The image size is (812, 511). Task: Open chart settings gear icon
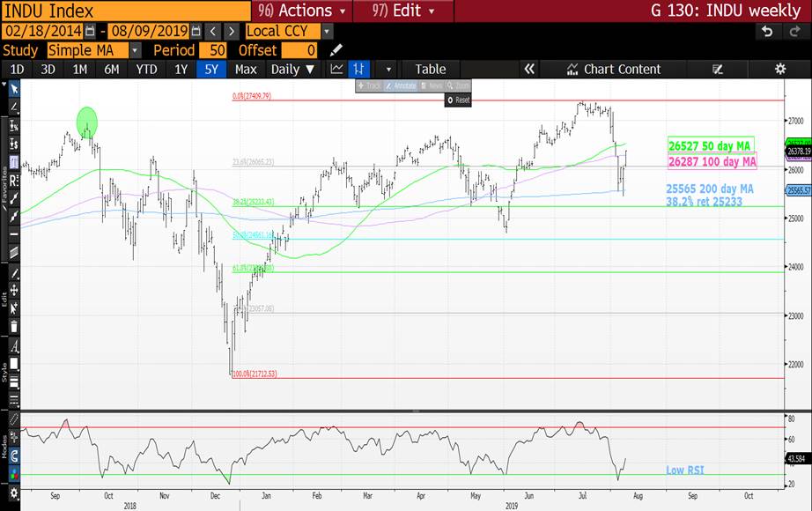pos(779,69)
